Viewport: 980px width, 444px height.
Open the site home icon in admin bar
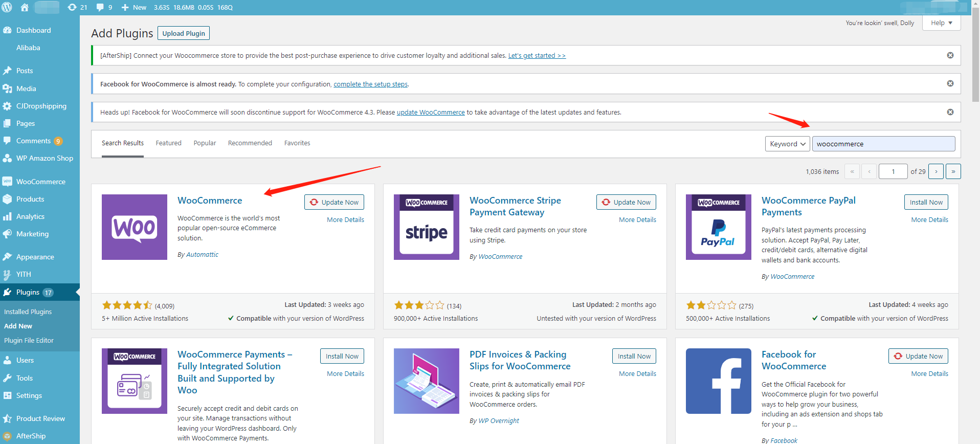coord(24,7)
